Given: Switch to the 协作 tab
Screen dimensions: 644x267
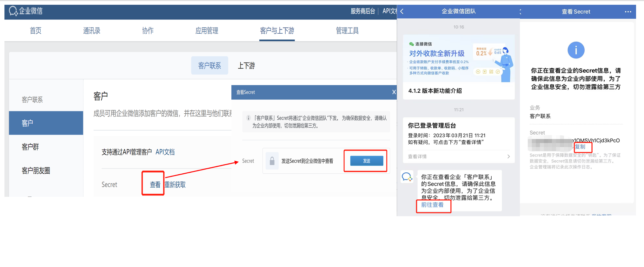Looking at the screenshot, I should click(148, 31).
